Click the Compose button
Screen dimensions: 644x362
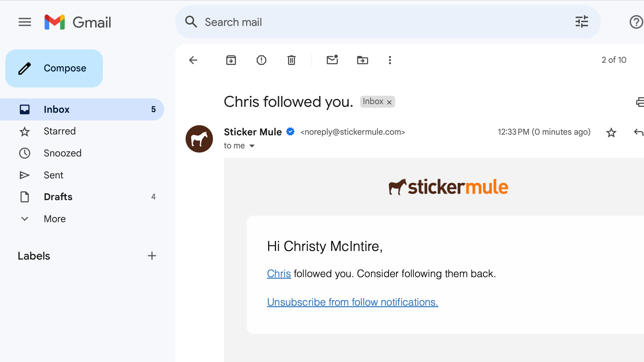coord(54,68)
